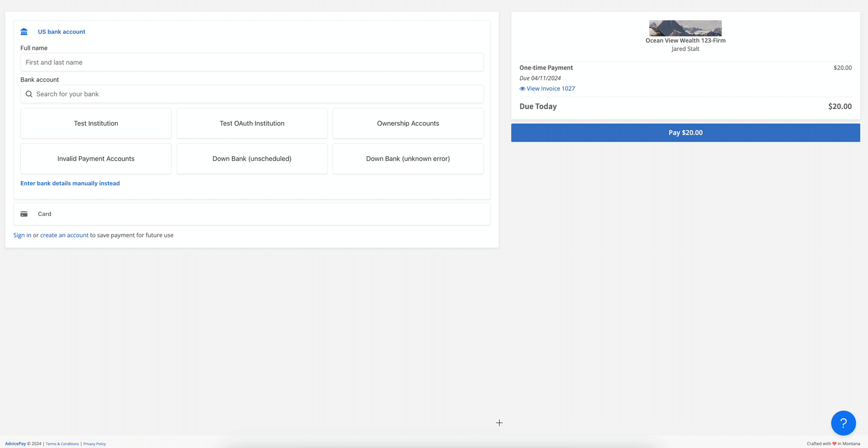Pick Down Bank (unknown error) option
The image size is (868, 448).
408,159
